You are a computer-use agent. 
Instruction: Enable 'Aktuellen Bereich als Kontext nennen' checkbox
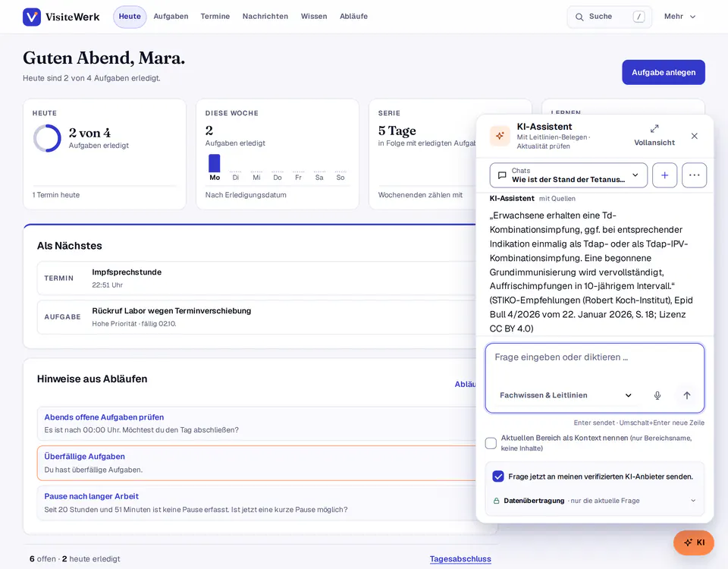point(491,443)
